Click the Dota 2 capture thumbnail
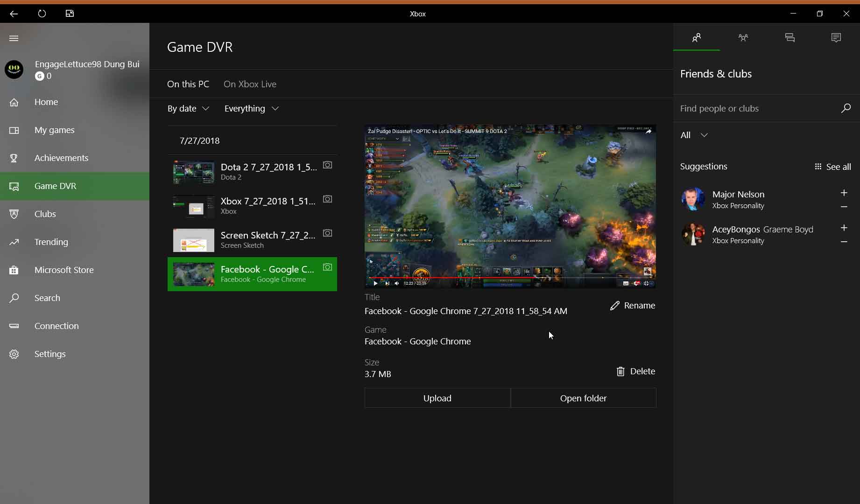The width and height of the screenshot is (860, 504). click(x=194, y=172)
